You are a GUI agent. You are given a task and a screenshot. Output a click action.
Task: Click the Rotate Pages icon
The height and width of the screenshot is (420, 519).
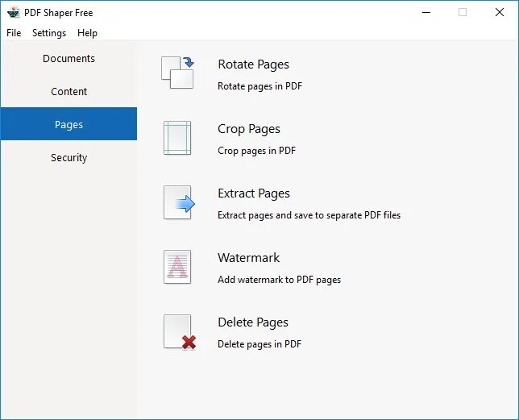point(177,73)
